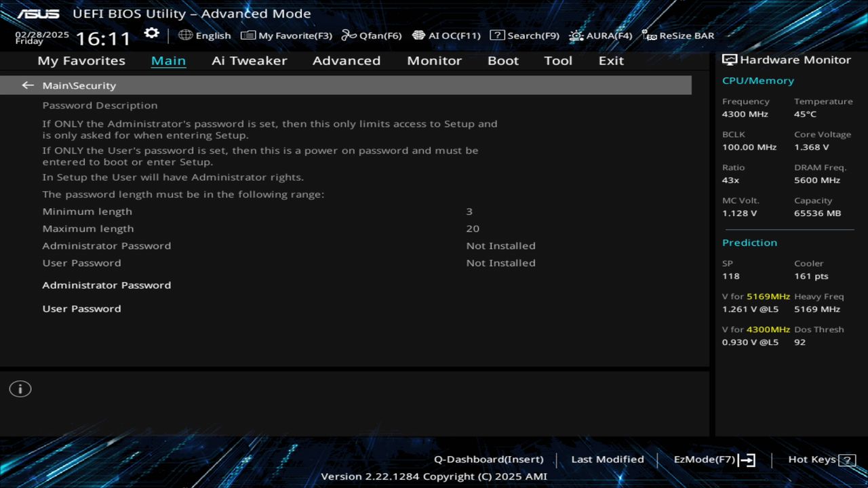
Task: Click SP value 118
Action: (x=730, y=276)
